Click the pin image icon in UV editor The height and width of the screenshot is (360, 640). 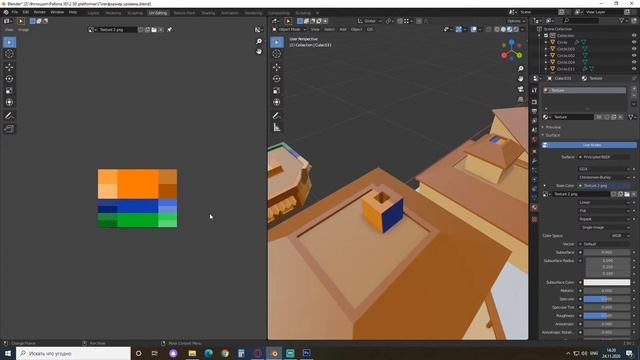(169, 29)
